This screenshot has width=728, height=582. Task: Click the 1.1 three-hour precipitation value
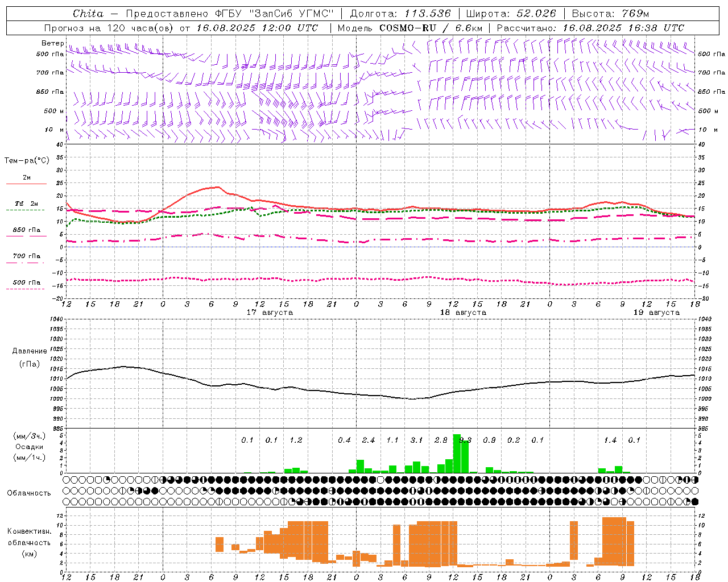pyautogui.click(x=392, y=440)
